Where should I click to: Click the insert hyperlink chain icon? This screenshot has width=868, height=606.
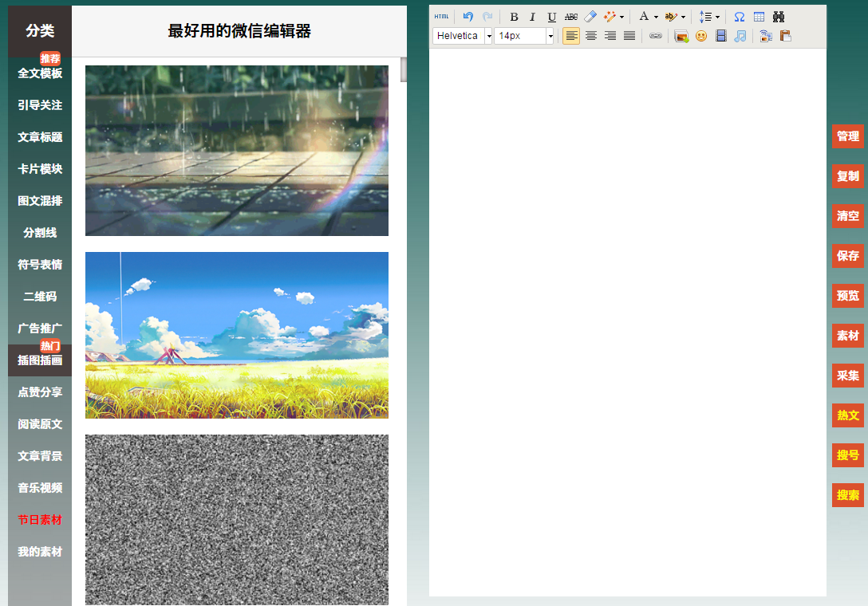(x=655, y=36)
